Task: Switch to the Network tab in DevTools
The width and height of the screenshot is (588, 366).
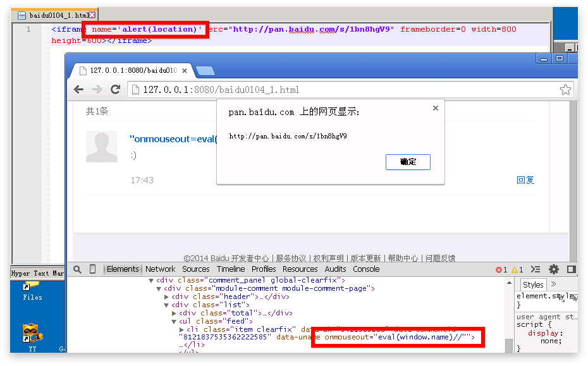Action: coord(160,269)
